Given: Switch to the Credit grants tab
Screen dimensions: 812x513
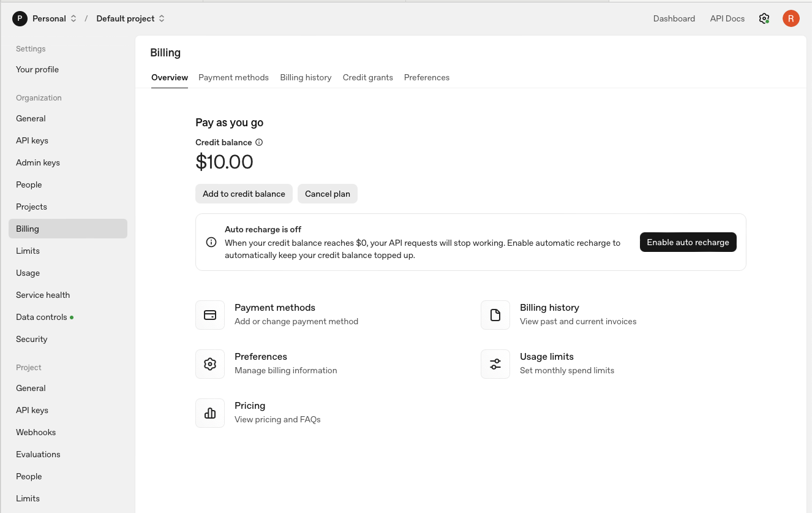Looking at the screenshot, I should (367, 77).
